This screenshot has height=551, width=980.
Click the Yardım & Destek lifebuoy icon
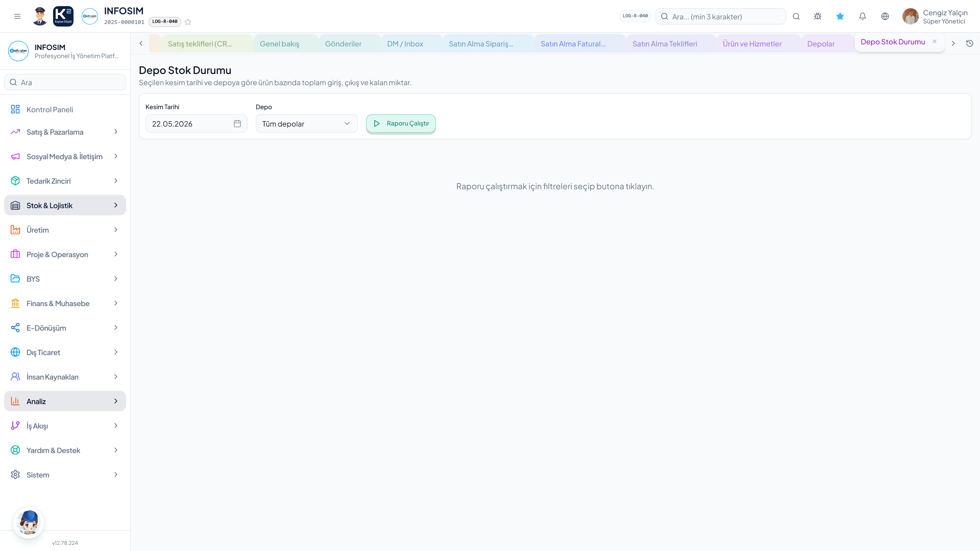point(15,450)
